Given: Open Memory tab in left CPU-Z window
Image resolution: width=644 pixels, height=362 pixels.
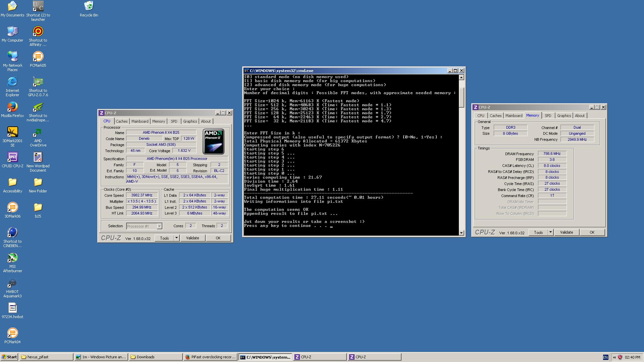Looking at the screenshot, I should (159, 121).
